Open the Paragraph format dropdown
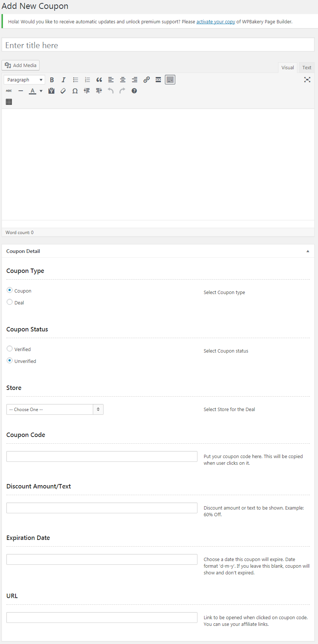Screen dimensions: 318x644 24,80
